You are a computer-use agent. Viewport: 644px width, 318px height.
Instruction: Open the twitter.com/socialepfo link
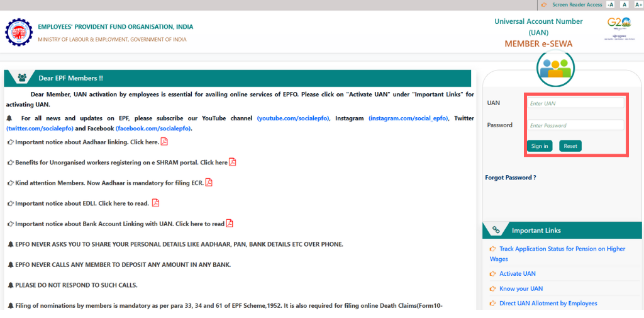pos(40,128)
